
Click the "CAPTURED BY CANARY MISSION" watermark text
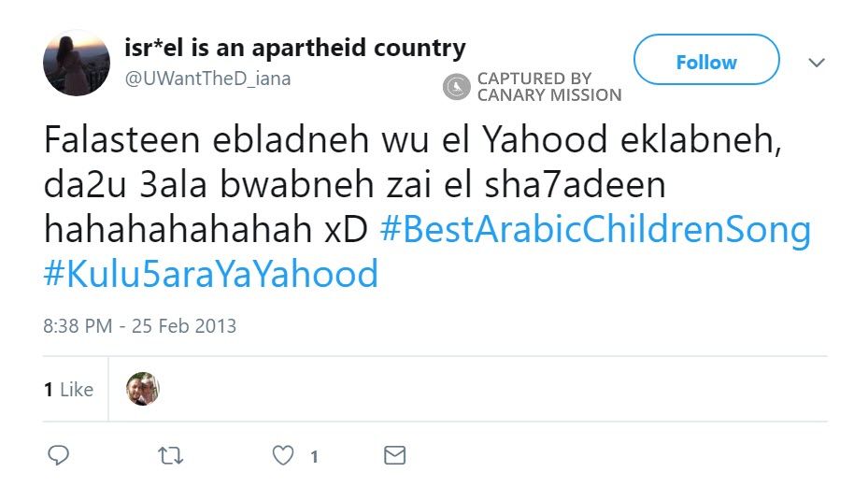(548, 87)
